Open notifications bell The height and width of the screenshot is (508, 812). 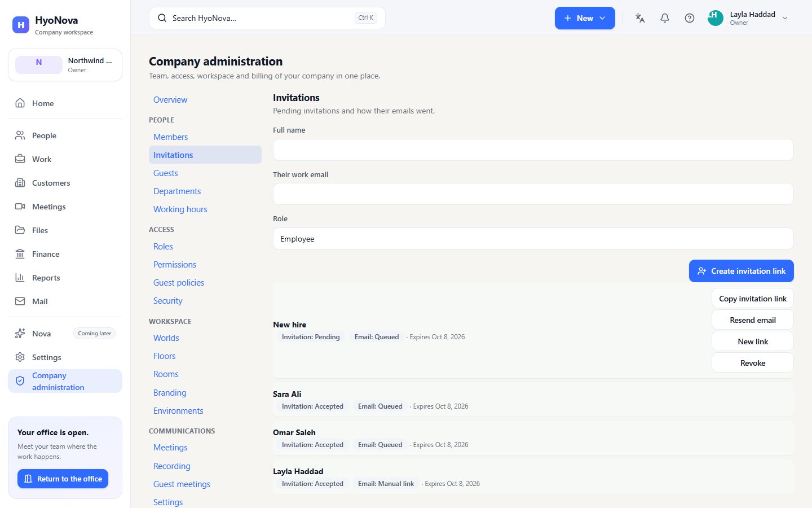[665, 18]
